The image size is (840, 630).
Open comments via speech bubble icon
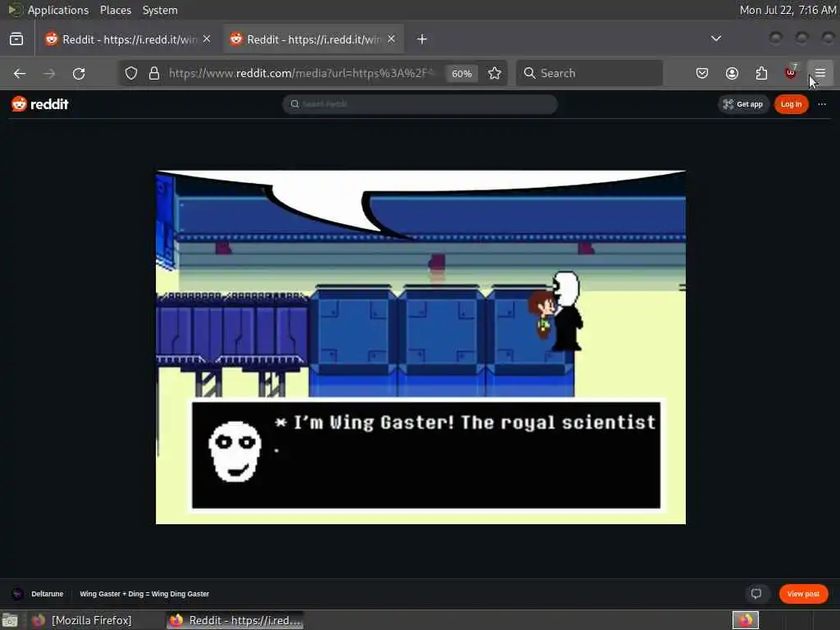coord(756,594)
